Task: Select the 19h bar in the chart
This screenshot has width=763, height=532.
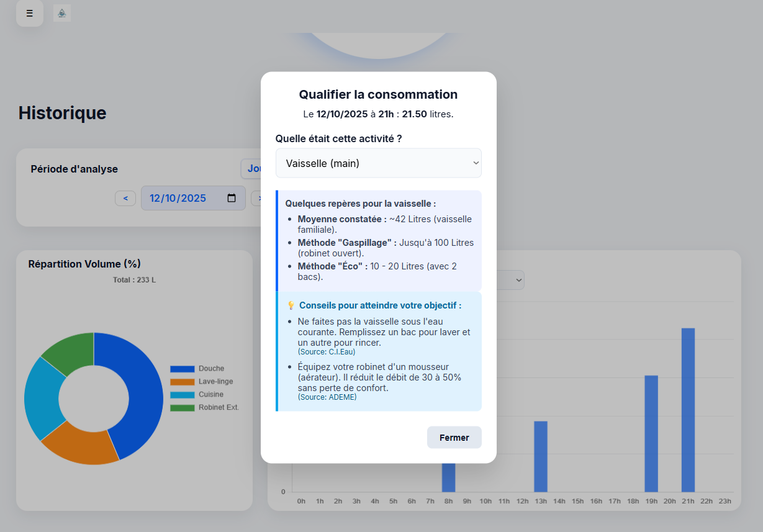Action: 651,433
